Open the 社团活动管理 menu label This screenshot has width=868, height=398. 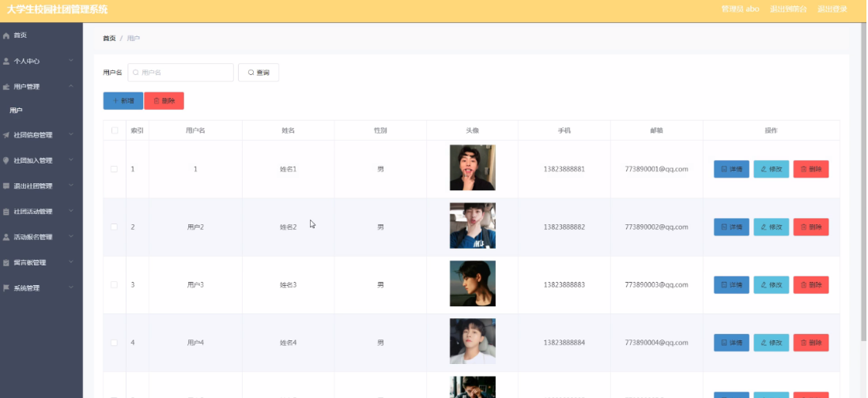(x=33, y=212)
